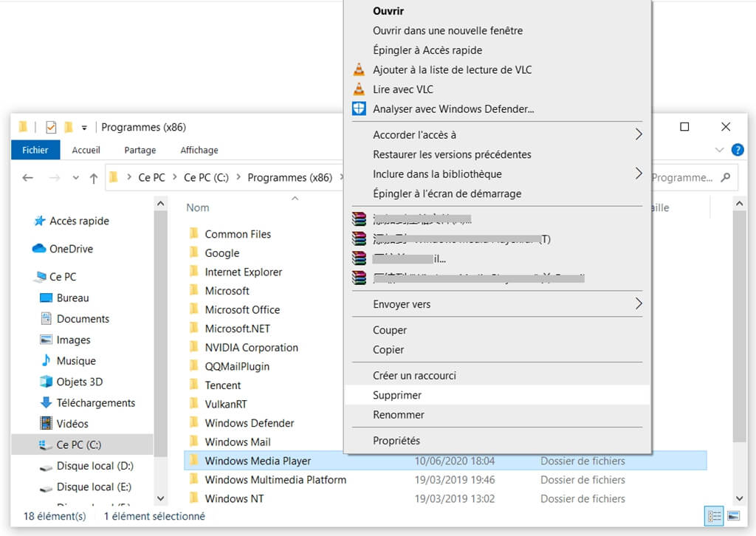Image resolution: width=756 pixels, height=536 pixels.
Task: Choose 'Restaurer les versions précédentes'
Action: (x=497, y=154)
